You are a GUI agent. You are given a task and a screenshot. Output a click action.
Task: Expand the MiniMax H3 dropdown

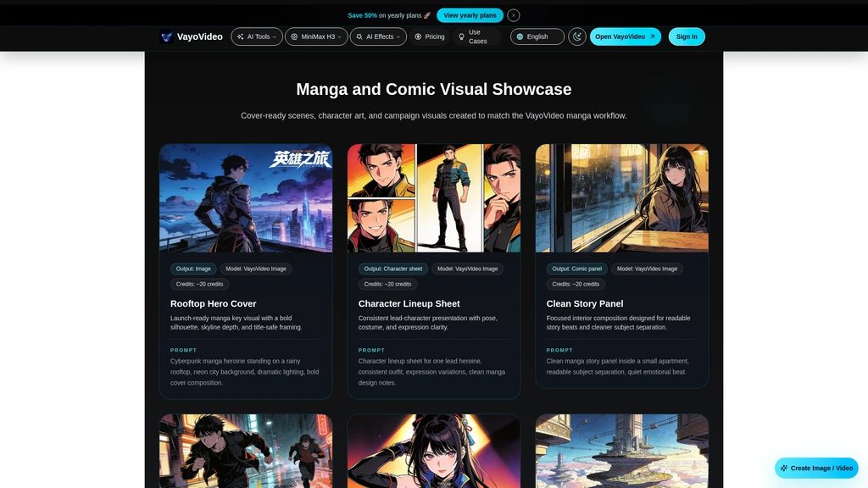[316, 36]
